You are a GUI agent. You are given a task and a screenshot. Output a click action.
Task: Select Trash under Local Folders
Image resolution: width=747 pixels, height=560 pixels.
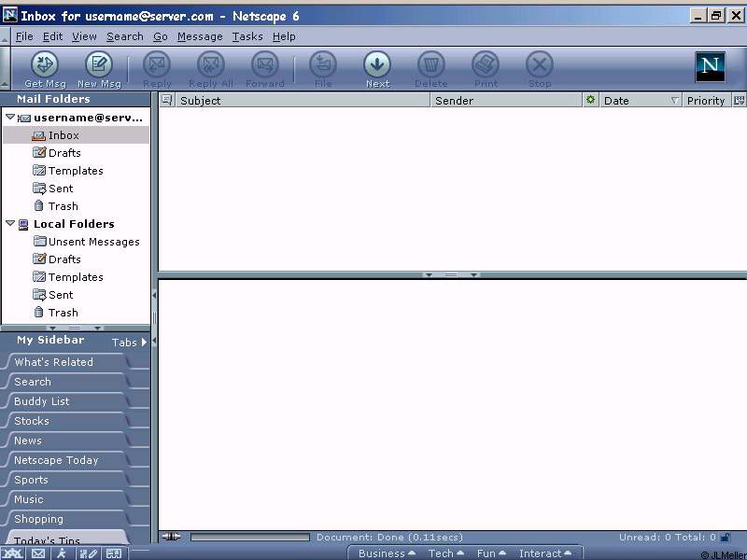tap(77, 313)
